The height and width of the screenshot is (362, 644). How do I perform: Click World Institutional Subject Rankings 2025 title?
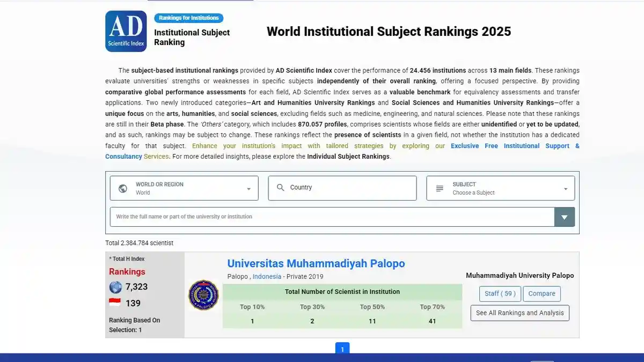coord(389,31)
